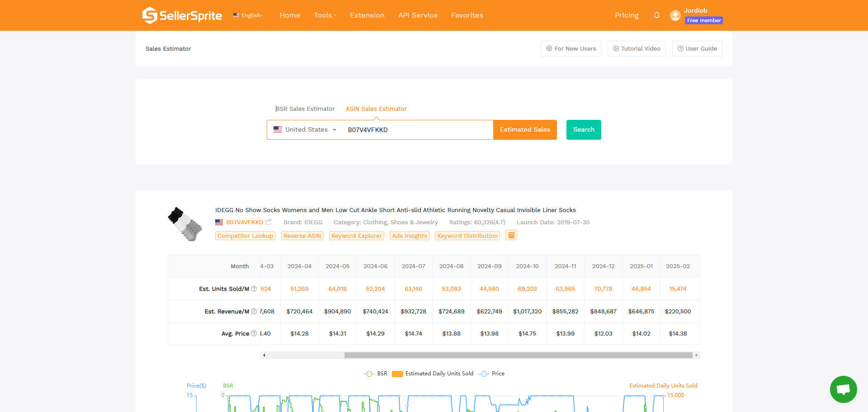Click Keyword Explorer tag
The image size is (868, 412).
357,236
